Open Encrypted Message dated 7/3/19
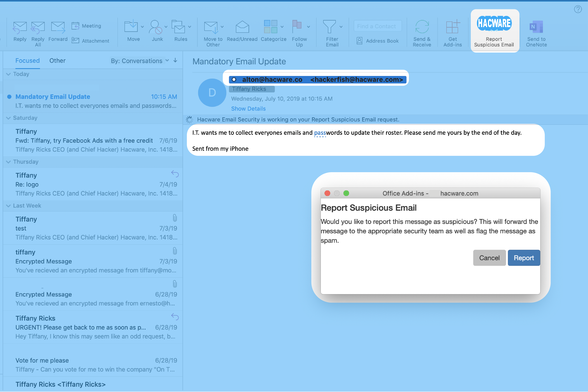This screenshot has height=392, width=588. click(93, 261)
